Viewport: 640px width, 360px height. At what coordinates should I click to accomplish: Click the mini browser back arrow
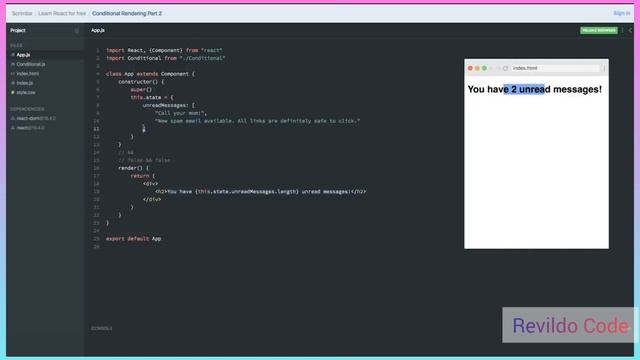click(x=492, y=68)
